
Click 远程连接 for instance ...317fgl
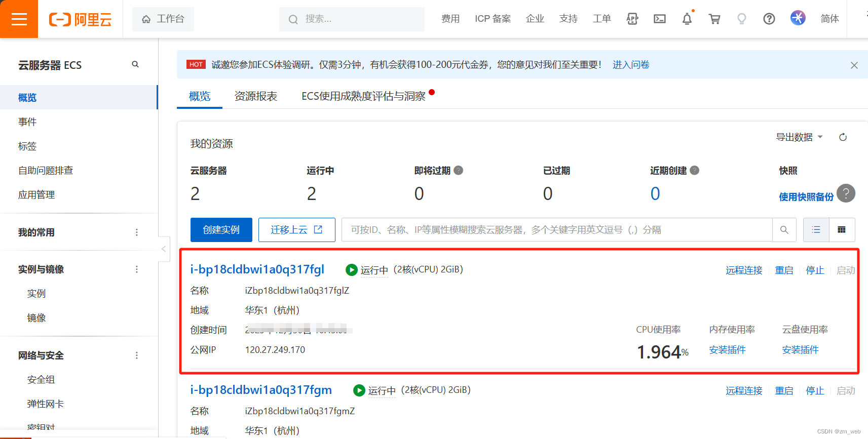coord(744,270)
